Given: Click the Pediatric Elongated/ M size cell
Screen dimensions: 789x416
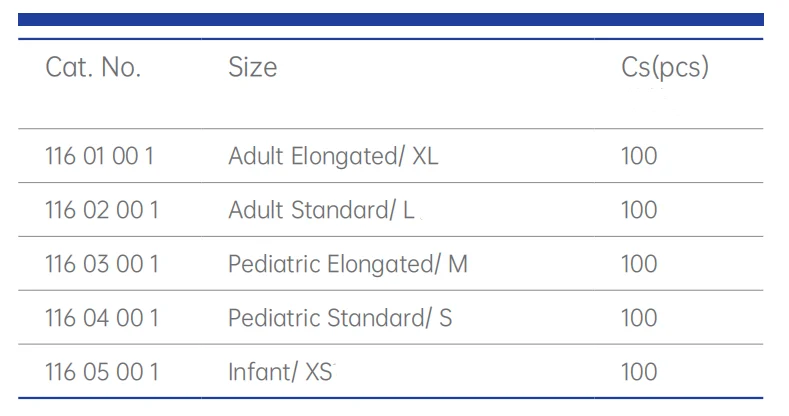Looking at the screenshot, I should (x=348, y=264).
